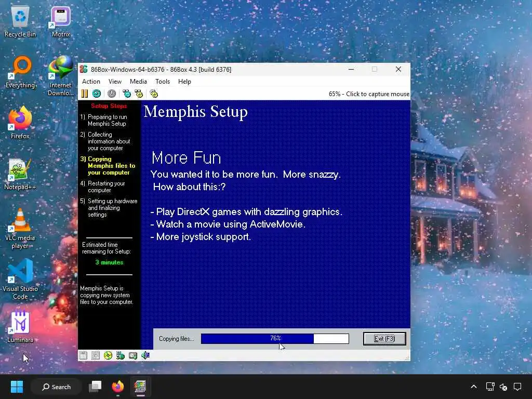The height and width of the screenshot is (399, 532).
Task: Click highlighted step 'Copying Memphis files'
Action: [x=108, y=166]
